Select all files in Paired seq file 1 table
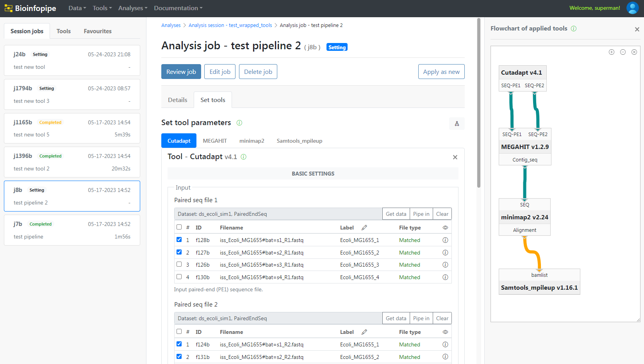This screenshot has height=364, width=644. tap(179, 227)
